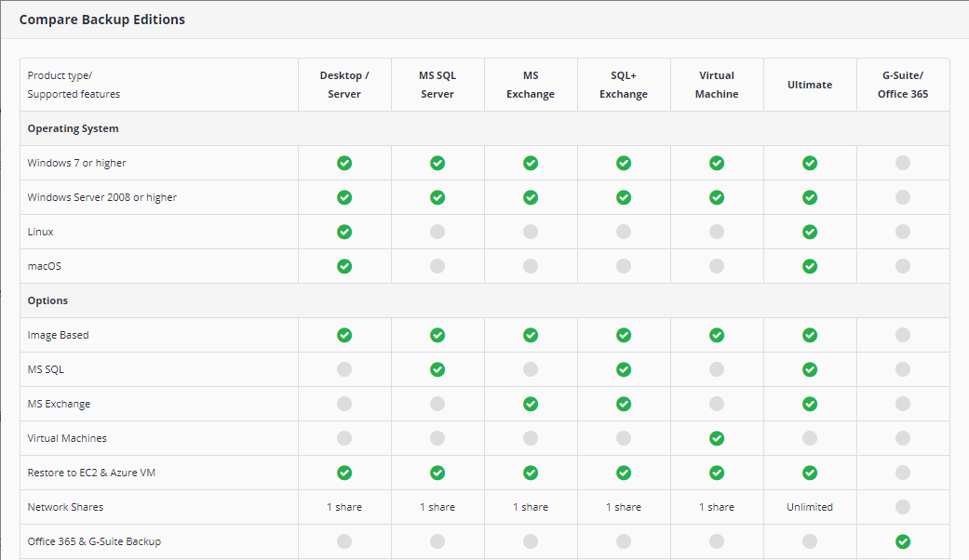
Task: Click the Options section label
Action: point(47,300)
